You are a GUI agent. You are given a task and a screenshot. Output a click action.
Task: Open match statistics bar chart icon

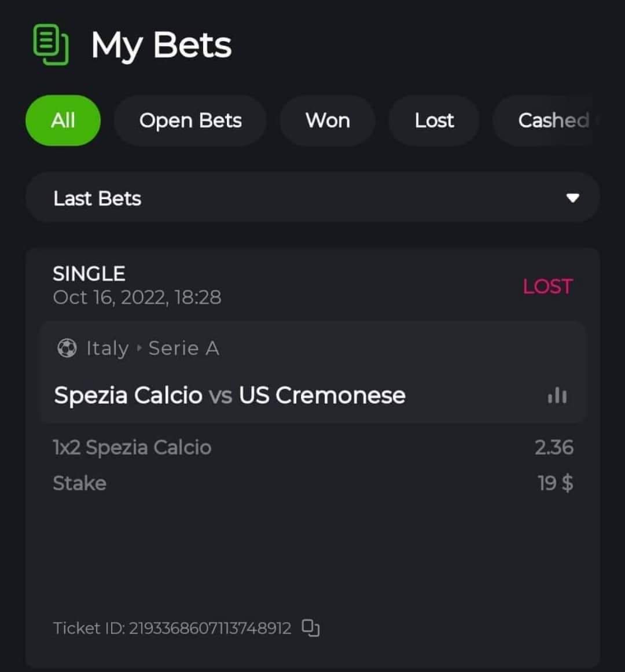click(x=557, y=396)
